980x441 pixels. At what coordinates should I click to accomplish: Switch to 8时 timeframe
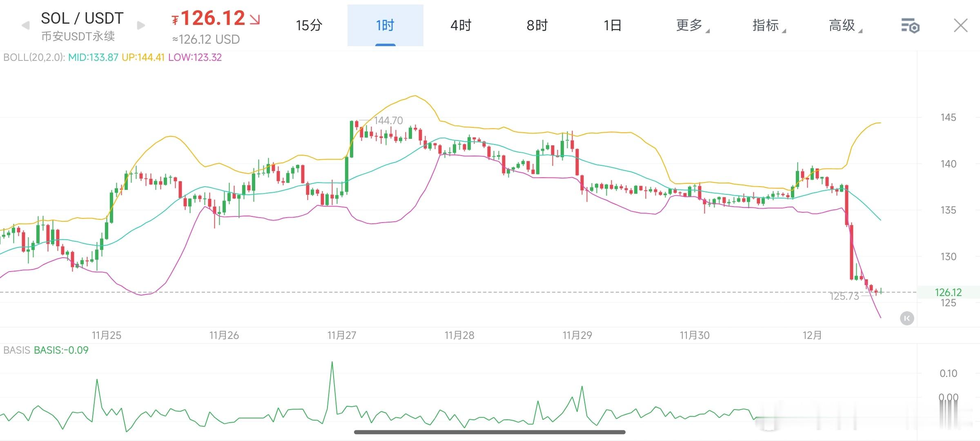[537, 25]
